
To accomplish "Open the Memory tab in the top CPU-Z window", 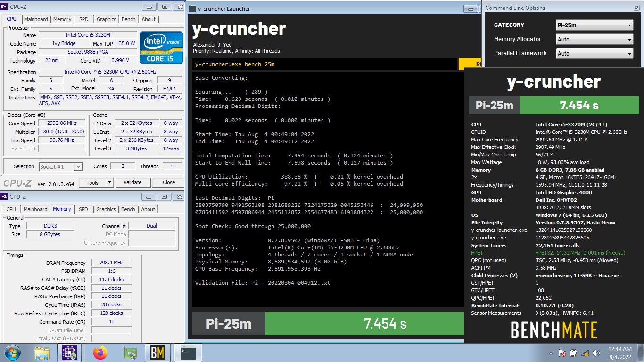I will pos(62,19).
